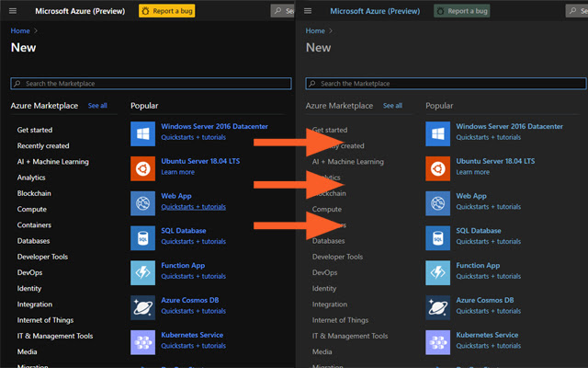Click See all link in left panel
This screenshot has height=368, width=588.
coord(97,106)
